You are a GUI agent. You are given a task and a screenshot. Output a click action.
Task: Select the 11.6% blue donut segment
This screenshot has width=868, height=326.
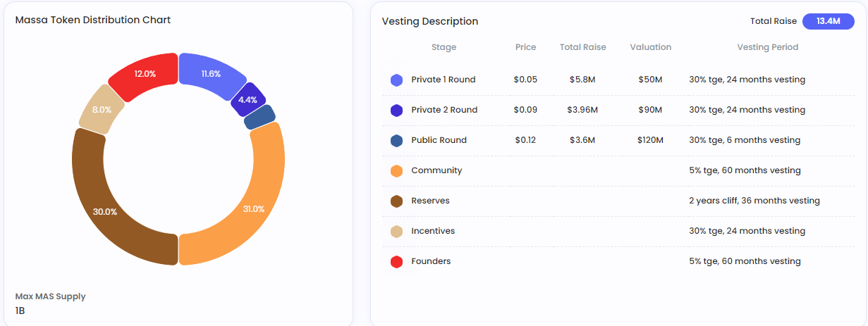[211, 73]
